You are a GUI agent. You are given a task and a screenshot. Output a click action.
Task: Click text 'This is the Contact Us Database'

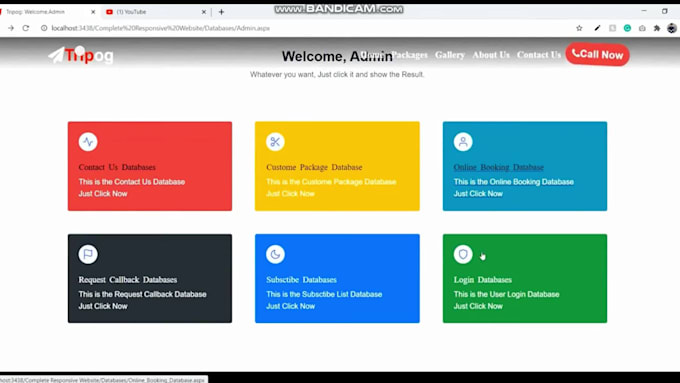coord(132,182)
